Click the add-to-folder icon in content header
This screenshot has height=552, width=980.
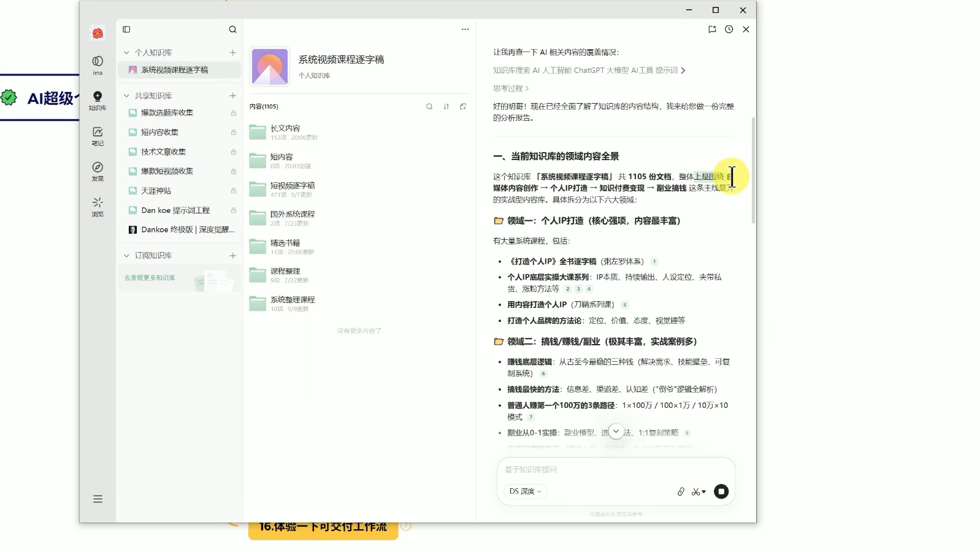pyautogui.click(x=463, y=107)
